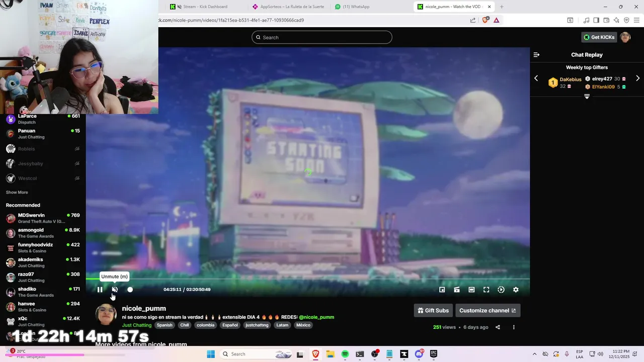Open the video player settings gear

(x=516, y=290)
